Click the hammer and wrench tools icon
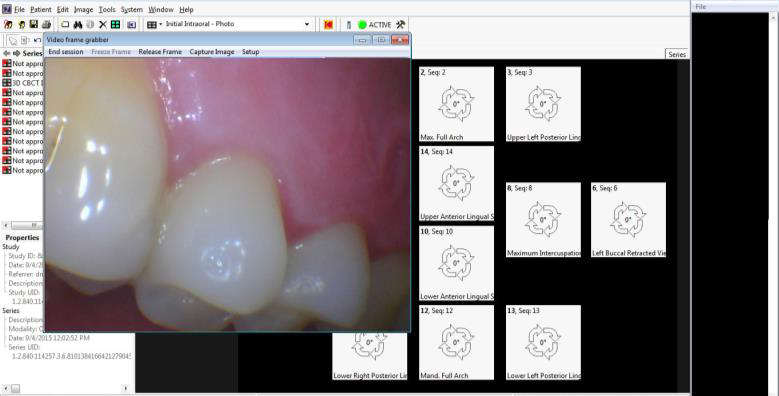Viewport: 779px width, 396px height. (400, 24)
